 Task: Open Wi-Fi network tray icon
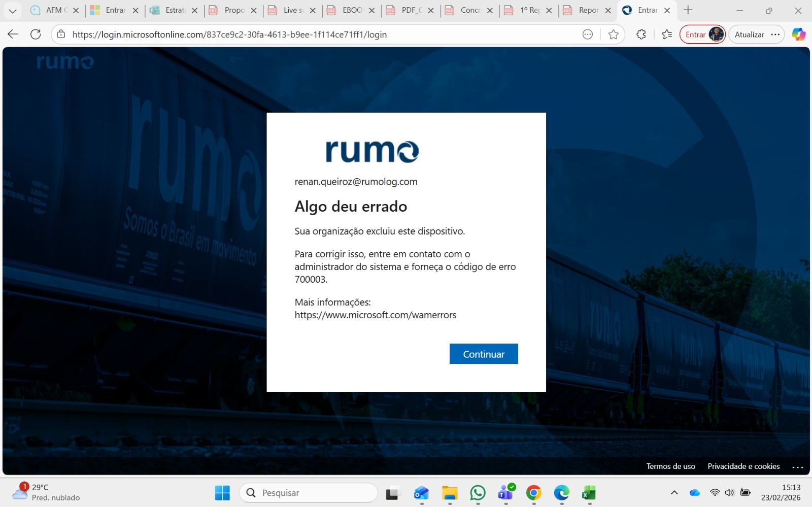(x=715, y=492)
